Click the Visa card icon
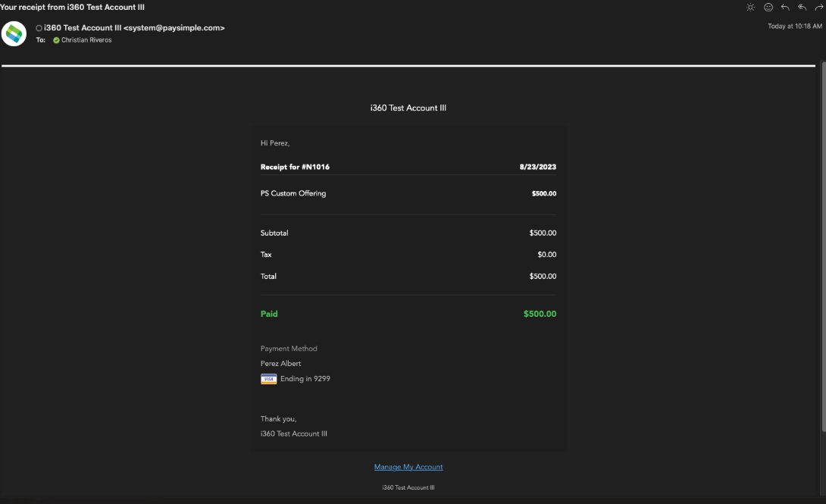826x504 pixels. click(x=269, y=379)
